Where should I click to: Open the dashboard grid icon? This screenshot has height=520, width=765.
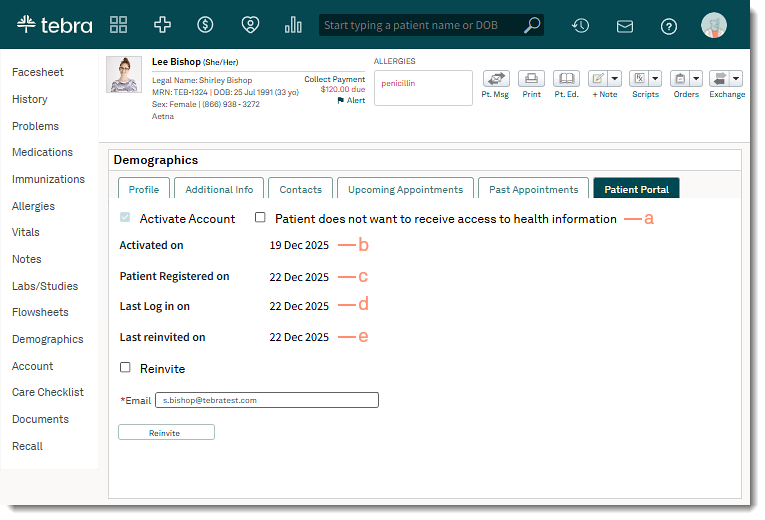pyautogui.click(x=118, y=24)
